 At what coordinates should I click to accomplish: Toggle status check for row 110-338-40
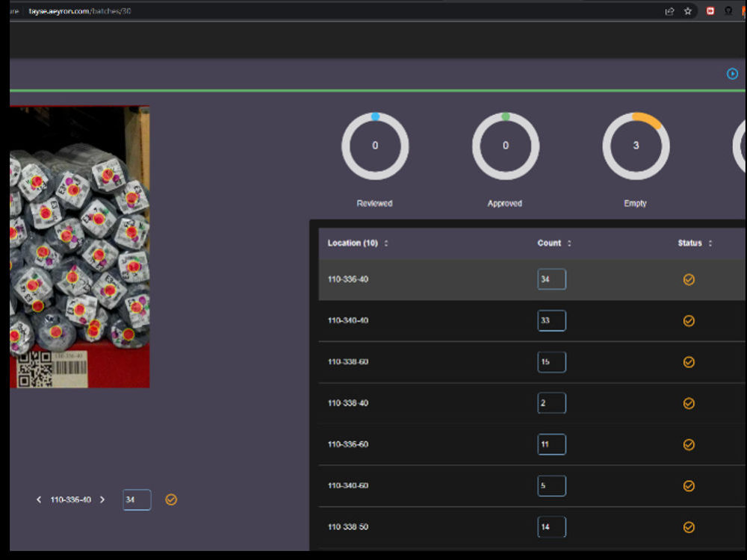click(x=689, y=403)
